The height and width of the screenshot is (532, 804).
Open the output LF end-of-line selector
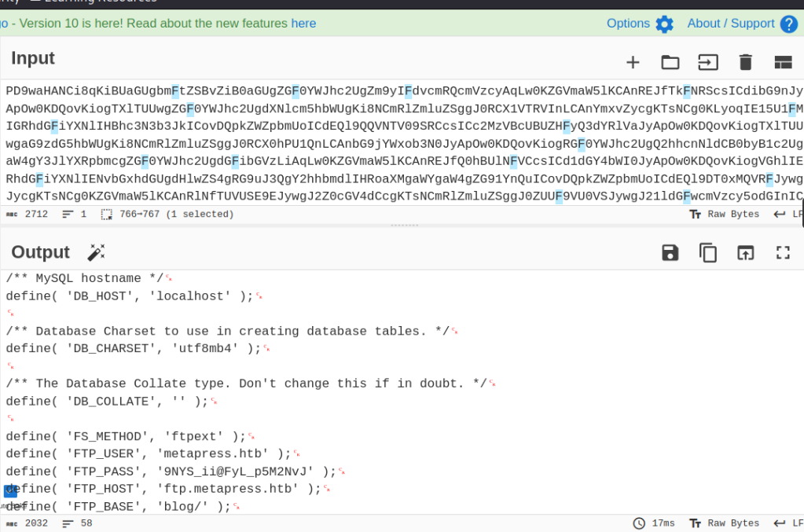click(788, 523)
